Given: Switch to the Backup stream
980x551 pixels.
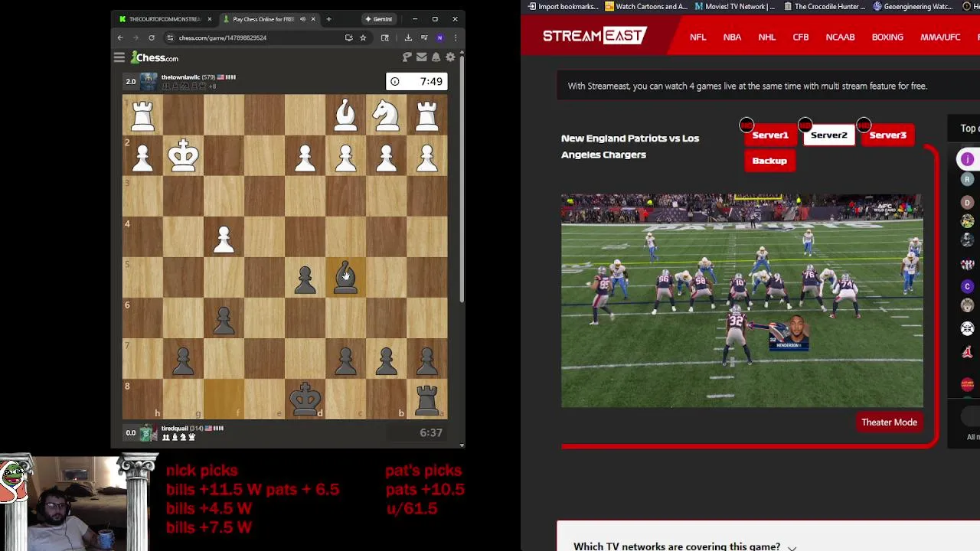Looking at the screenshot, I should [x=769, y=161].
